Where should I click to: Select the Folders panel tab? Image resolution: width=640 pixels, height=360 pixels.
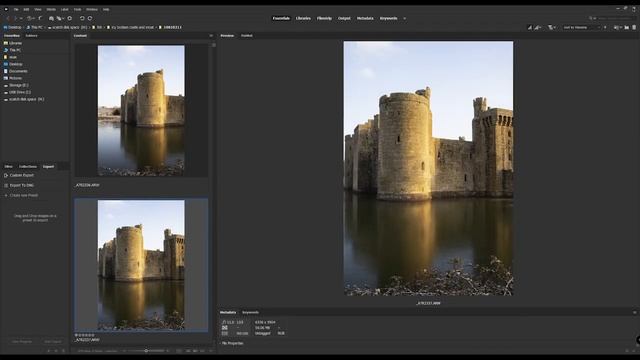click(x=31, y=36)
